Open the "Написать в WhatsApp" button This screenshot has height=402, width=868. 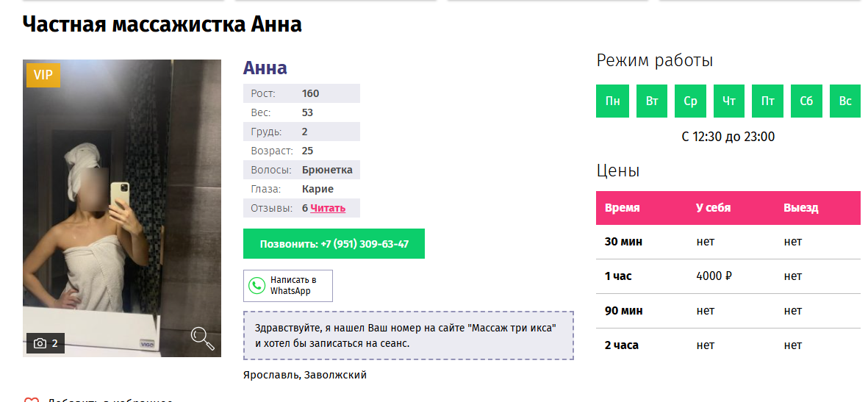pyautogui.click(x=288, y=286)
